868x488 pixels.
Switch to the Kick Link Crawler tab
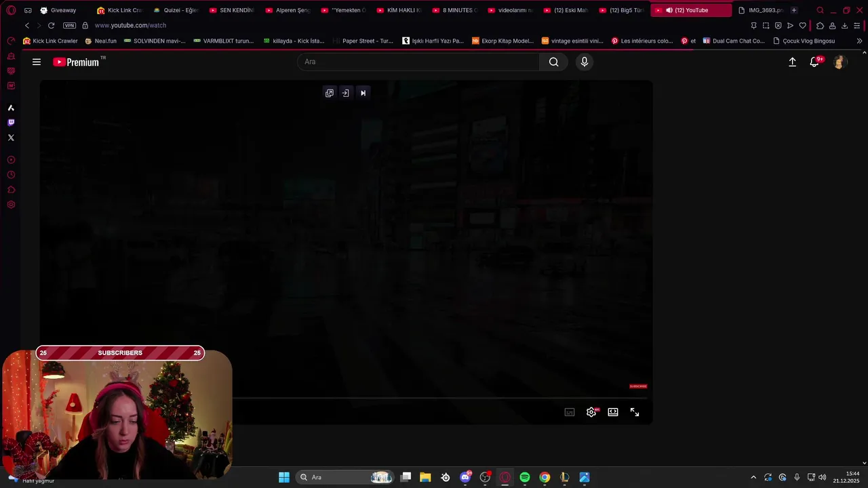[119, 10]
